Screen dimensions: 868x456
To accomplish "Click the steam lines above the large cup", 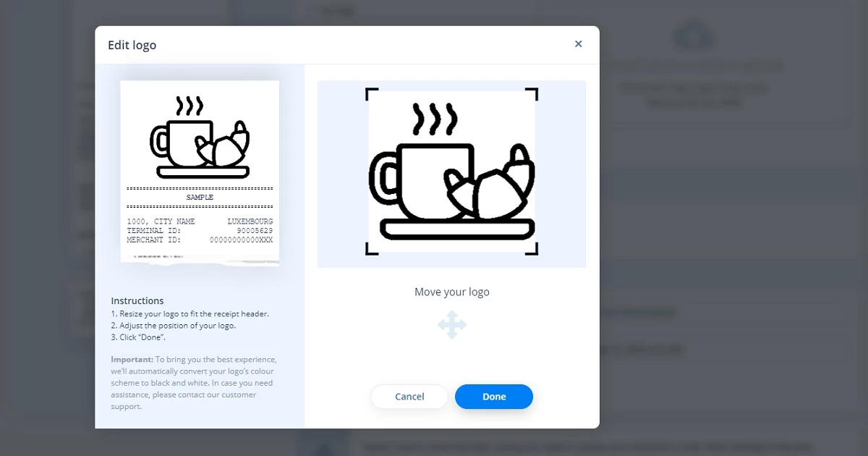I will [435, 119].
